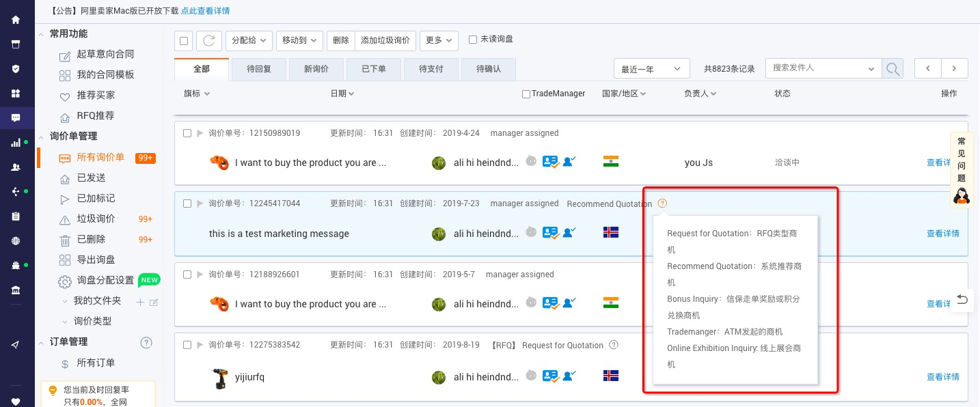This screenshot has width=980, height=407.
Task: Open the 点此查看详情 announcement link
Action: pos(205,11)
